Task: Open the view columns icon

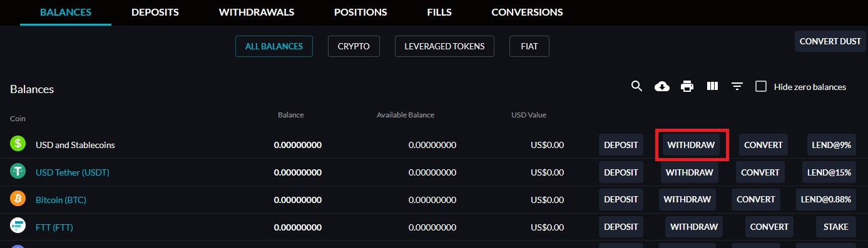Action: tap(712, 86)
